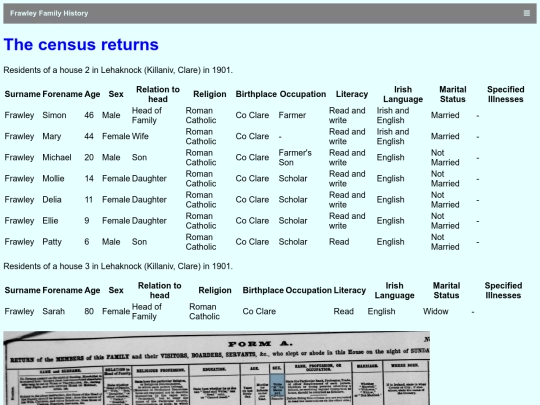Click the forename 'Mollie'
The image size is (540, 405).
(53, 178)
